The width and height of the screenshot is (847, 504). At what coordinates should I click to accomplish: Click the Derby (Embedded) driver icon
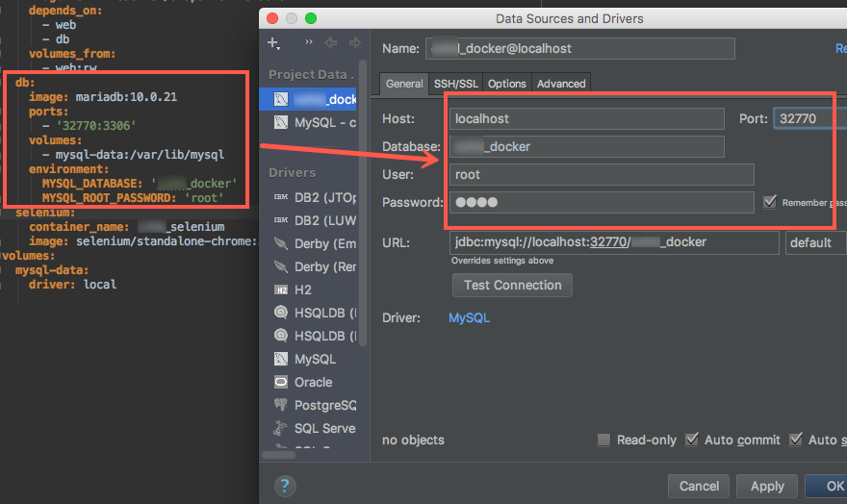point(281,243)
